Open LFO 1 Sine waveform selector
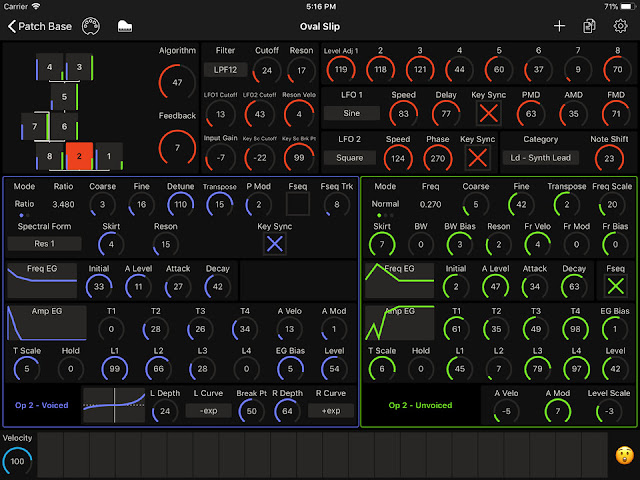 pos(351,113)
